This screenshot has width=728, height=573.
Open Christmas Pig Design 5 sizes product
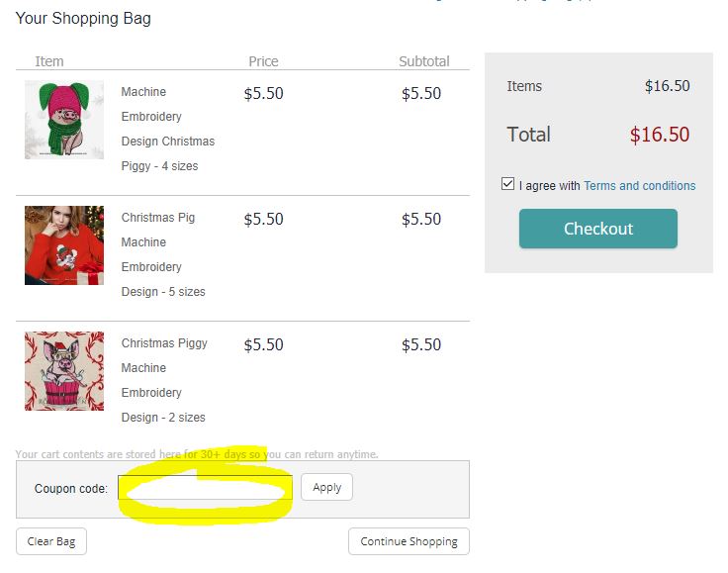(x=163, y=254)
